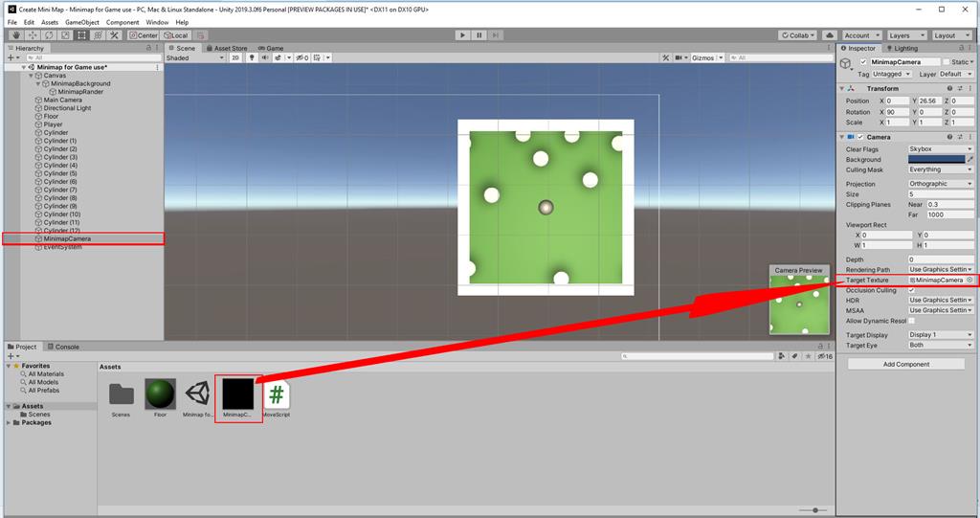Toggle scene audio speaker icon
The height and width of the screenshot is (518, 980).
tap(265, 57)
